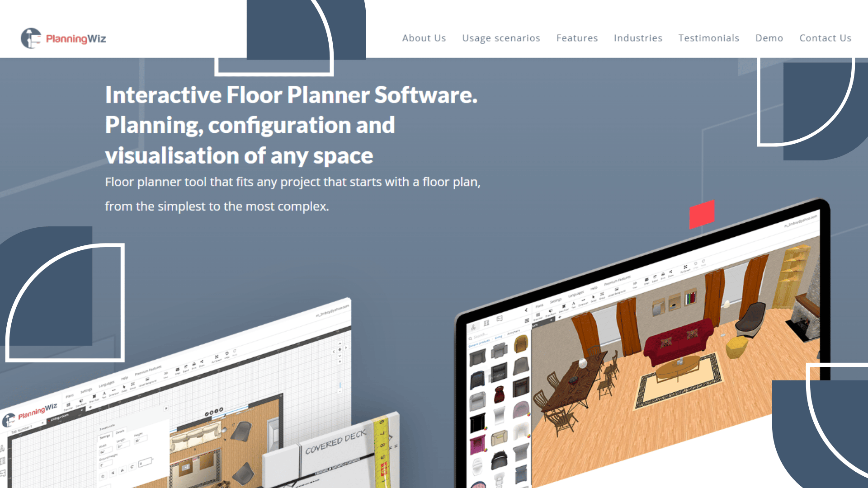Click the About Us navigation link
Image resolution: width=868 pixels, height=488 pixels.
(424, 38)
